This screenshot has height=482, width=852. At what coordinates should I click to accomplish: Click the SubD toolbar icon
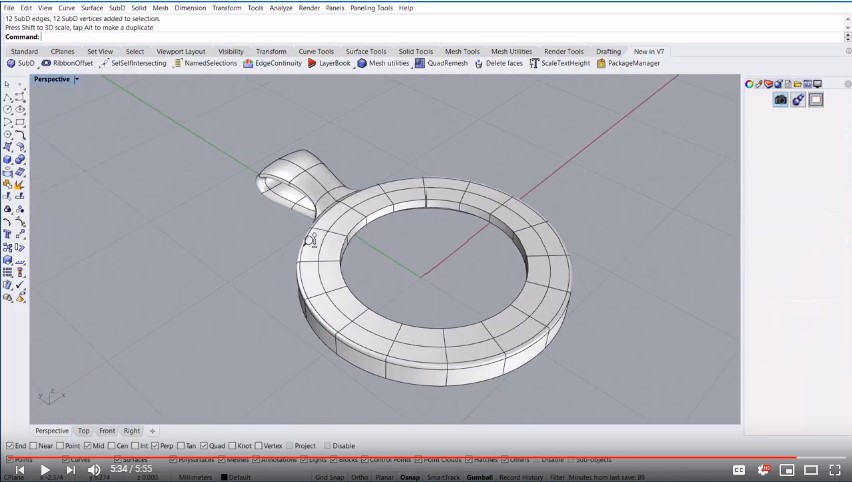(11, 64)
